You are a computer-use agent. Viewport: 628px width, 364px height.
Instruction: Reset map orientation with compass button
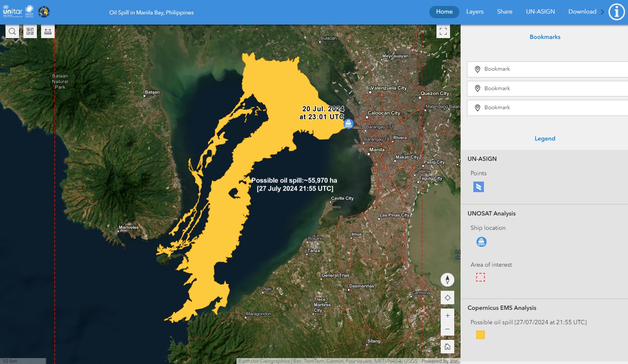447,280
